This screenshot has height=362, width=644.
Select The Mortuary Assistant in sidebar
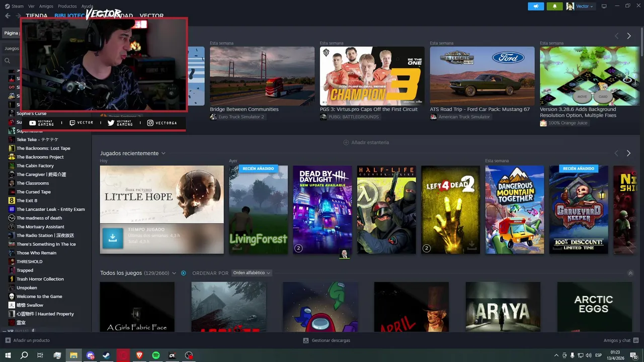[40, 227]
